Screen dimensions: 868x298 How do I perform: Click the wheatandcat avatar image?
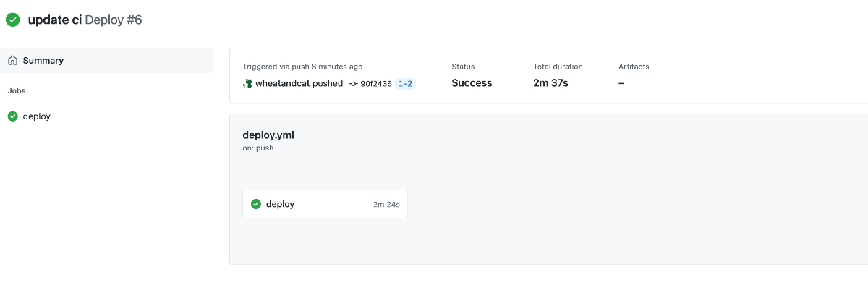point(247,83)
